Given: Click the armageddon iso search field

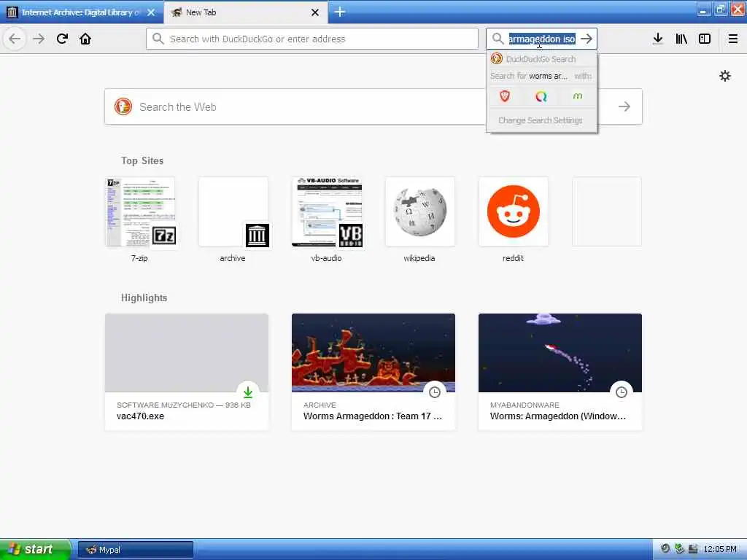Looking at the screenshot, I should coord(542,39).
